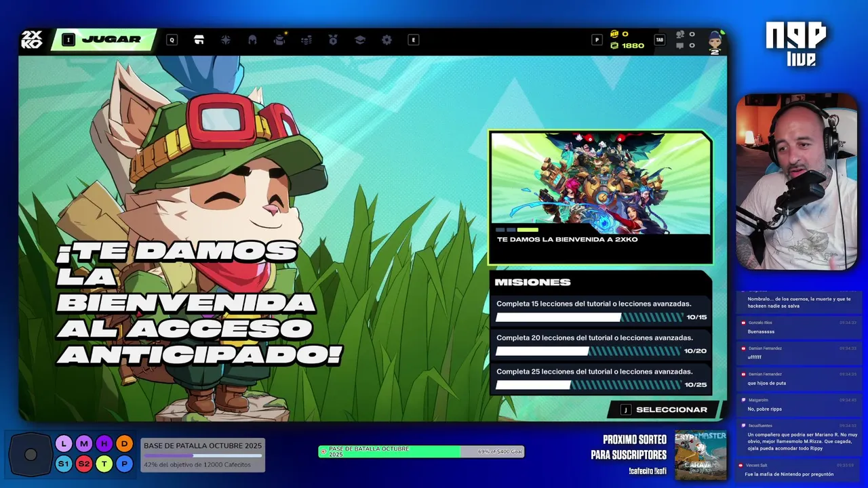This screenshot has width=868, height=488.
Task: Click the P key hint by the currency
Action: tap(597, 40)
